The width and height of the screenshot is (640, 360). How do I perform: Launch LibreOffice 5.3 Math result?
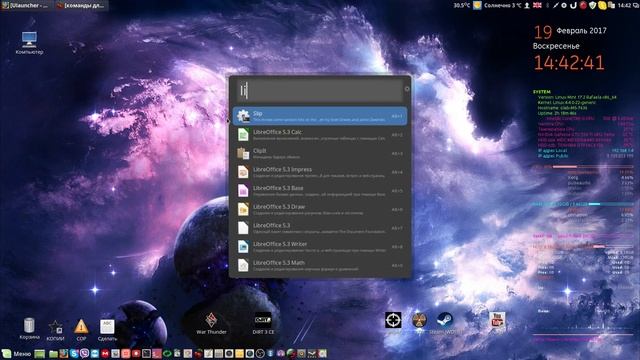[320, 265]
